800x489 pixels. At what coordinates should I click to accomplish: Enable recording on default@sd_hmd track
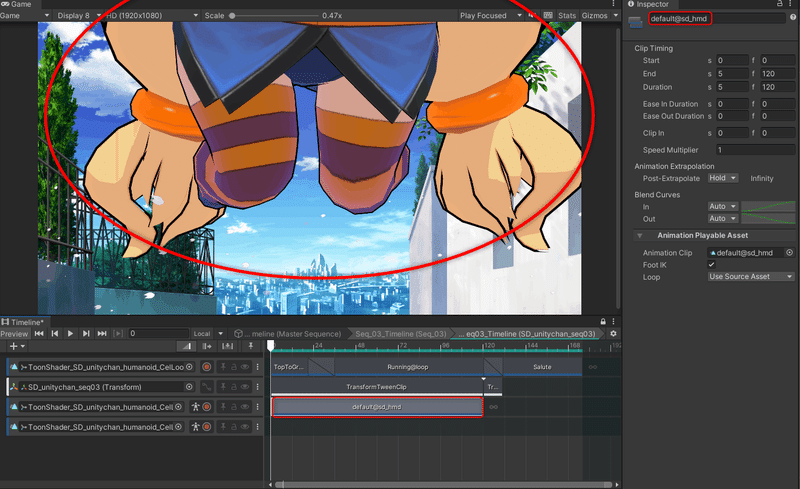click(207, 407)
